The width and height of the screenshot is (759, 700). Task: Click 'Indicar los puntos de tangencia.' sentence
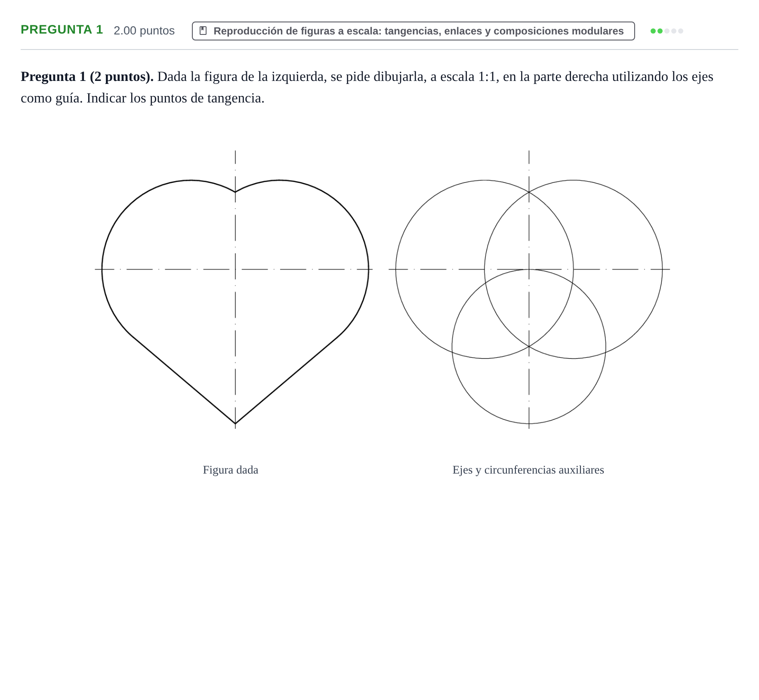point(176,98)
